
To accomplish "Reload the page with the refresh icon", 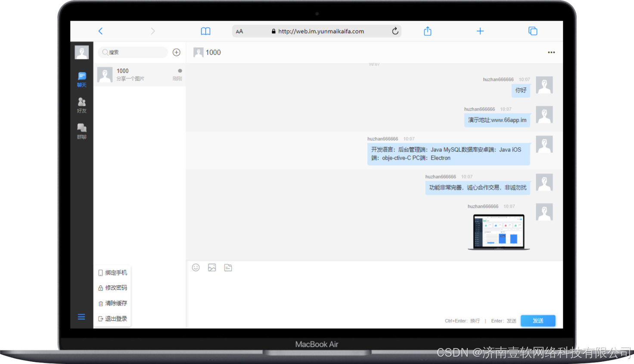I will [x=395, y=31].
